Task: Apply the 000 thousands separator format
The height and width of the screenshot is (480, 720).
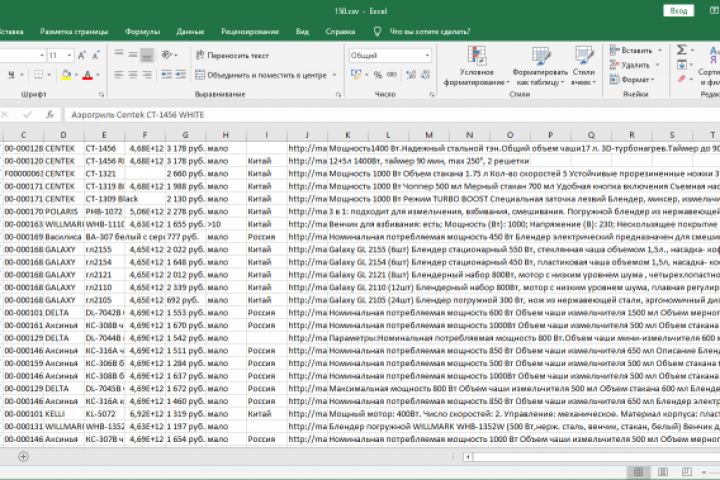Action: click(392, 75)
